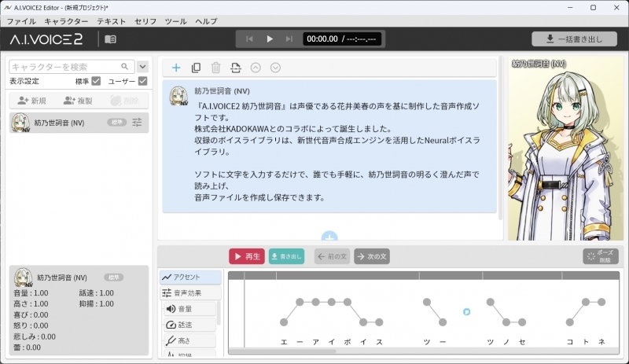Go to 次の文 next sentence
The height and width of the screenshot is (364, 629).
pyautogui.click(x=372, y=256)
